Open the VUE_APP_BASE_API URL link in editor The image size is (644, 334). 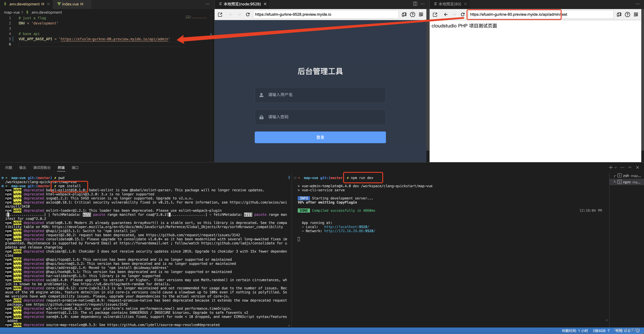click(114, 39)
